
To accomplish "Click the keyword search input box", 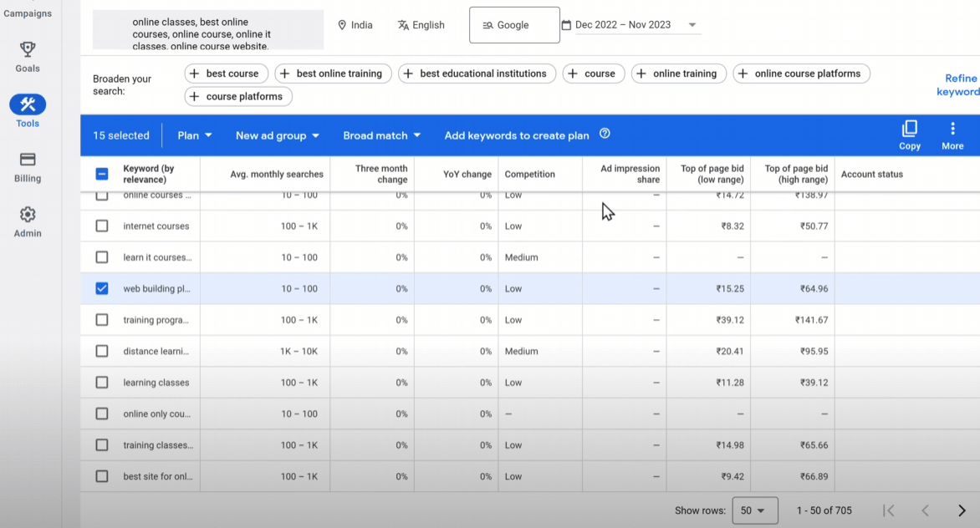I will tap(207, 30).
